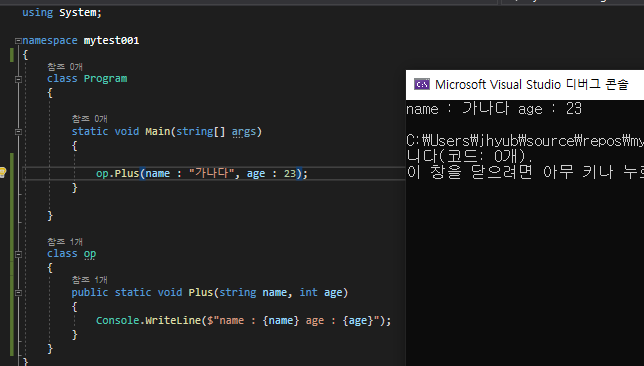
Task: Click the console line beginning '이 창을 닫으려면'
Action: tap(525, 172)
